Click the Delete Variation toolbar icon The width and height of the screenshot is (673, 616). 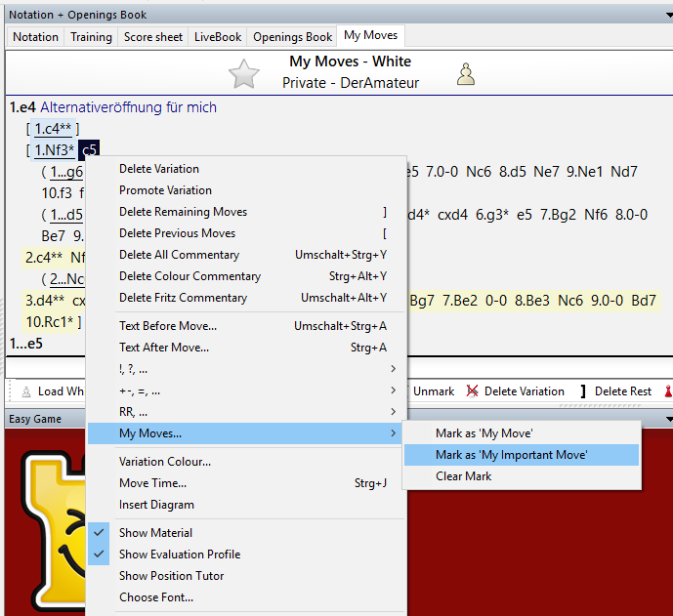[475, 391]
